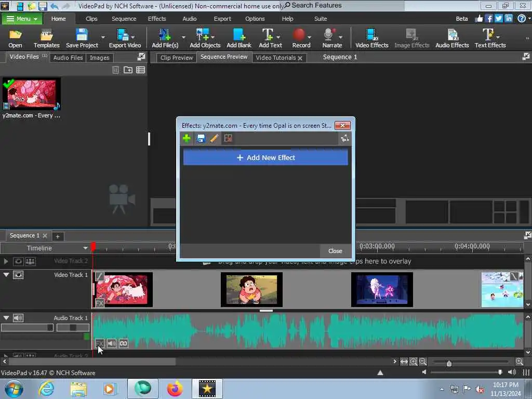Close the Video Tutorials tab
The image size is (532, 399).
(x=300, y=58)
